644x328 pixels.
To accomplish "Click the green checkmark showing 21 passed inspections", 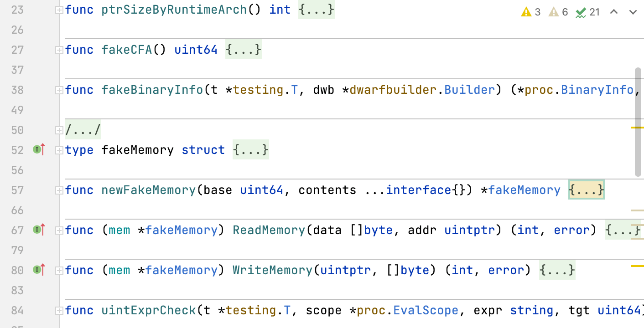I will pyautogui.click(x=582, y=11).
